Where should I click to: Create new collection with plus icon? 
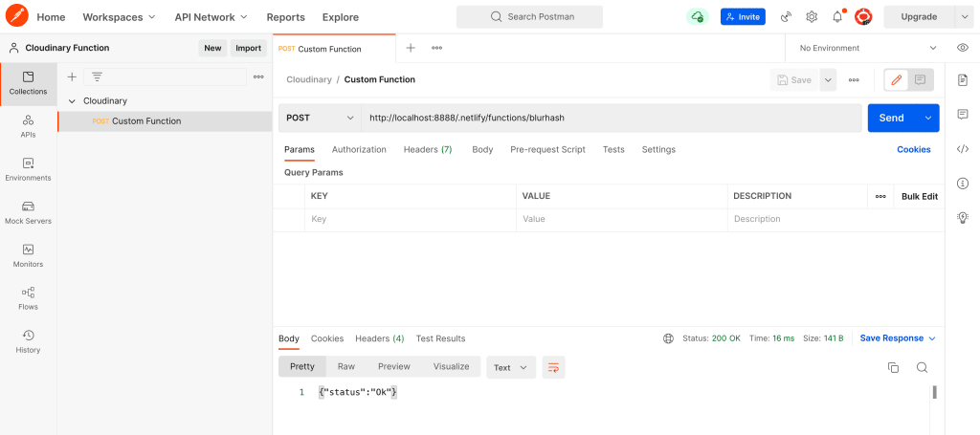click(72, 76)
